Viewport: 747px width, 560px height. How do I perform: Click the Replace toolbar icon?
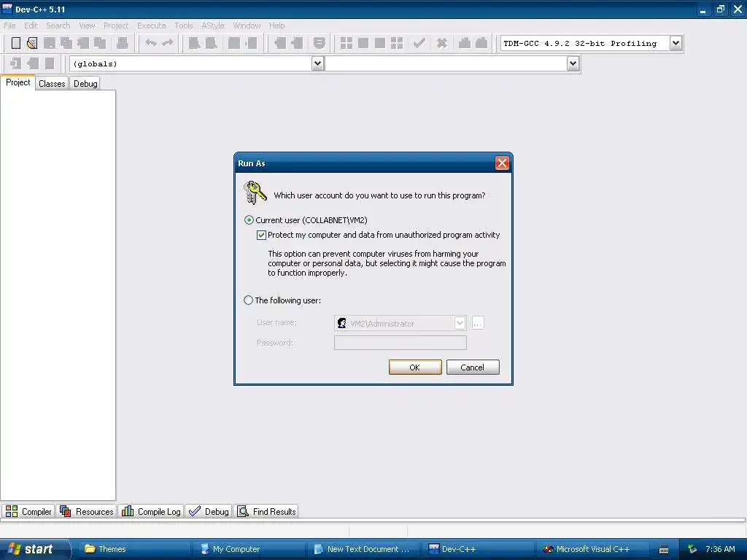coord(211,43)
